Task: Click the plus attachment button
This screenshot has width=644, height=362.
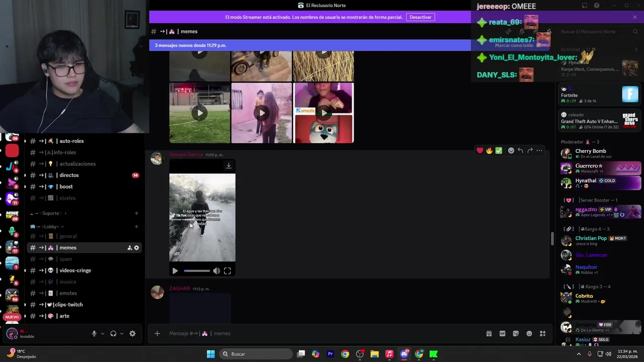Action: 157,333
